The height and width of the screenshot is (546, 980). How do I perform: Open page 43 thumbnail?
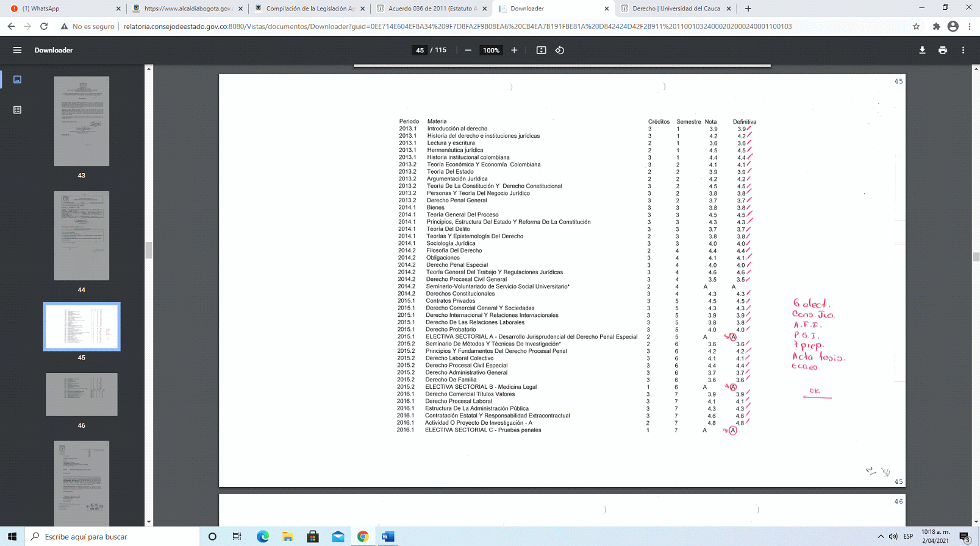[x=82, y=121]
